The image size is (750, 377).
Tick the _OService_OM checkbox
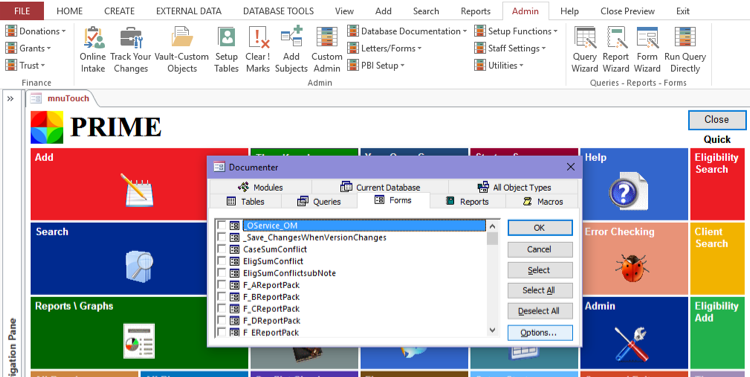[222, 225]
